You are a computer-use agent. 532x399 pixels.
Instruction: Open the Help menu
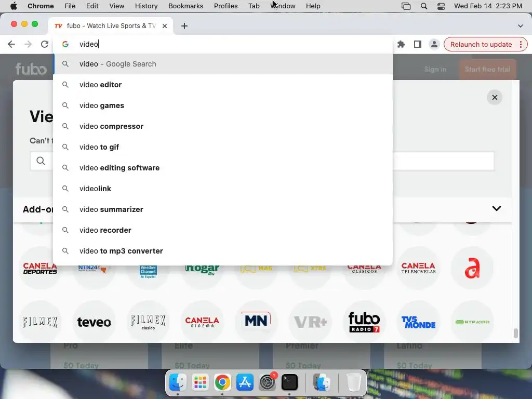click(313, 6)
